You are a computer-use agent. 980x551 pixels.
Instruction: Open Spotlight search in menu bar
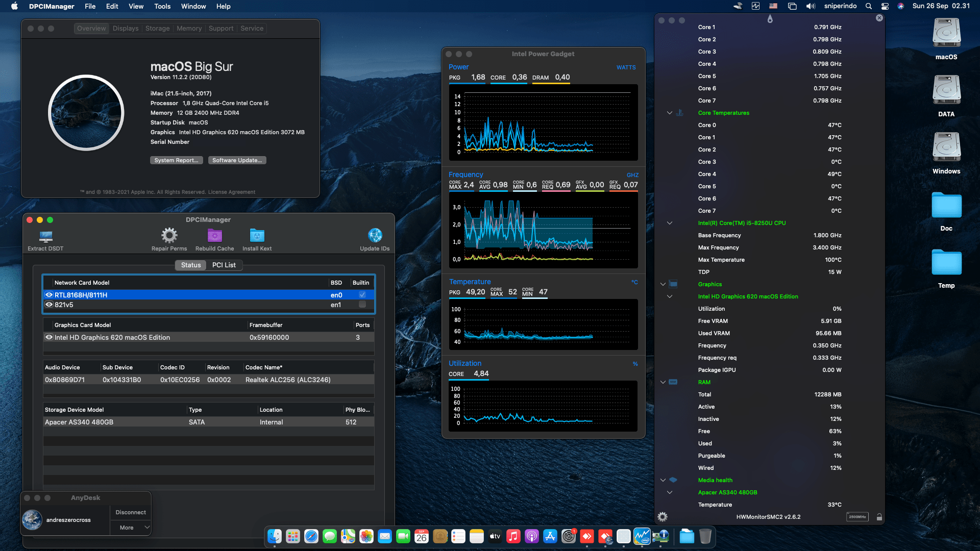(868, 6)
